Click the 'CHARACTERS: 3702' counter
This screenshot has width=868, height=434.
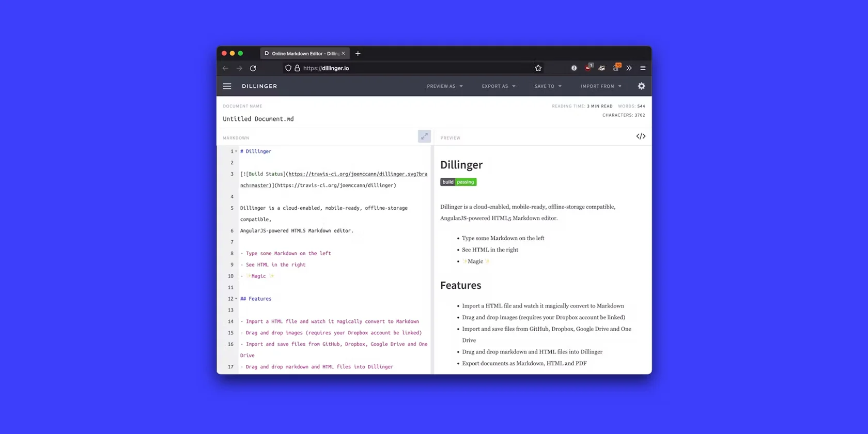coord(624,115)
